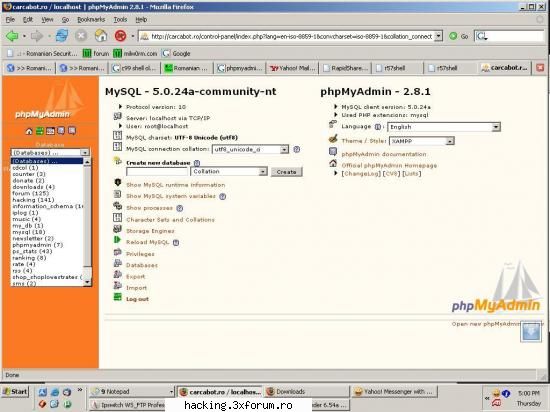Go back with the Firefox back arrow
Image resolution: width=550 pixels, height=412 pixels.
click(x=12, y=36)
